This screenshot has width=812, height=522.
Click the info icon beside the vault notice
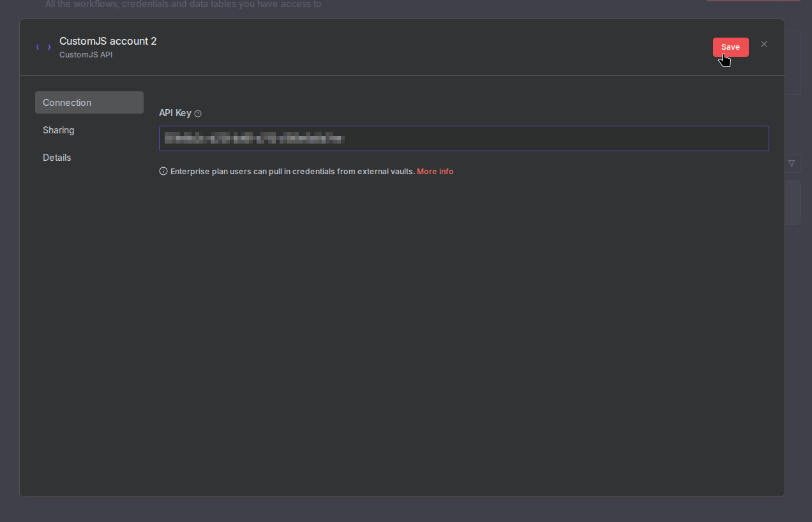tap(163, 170)
